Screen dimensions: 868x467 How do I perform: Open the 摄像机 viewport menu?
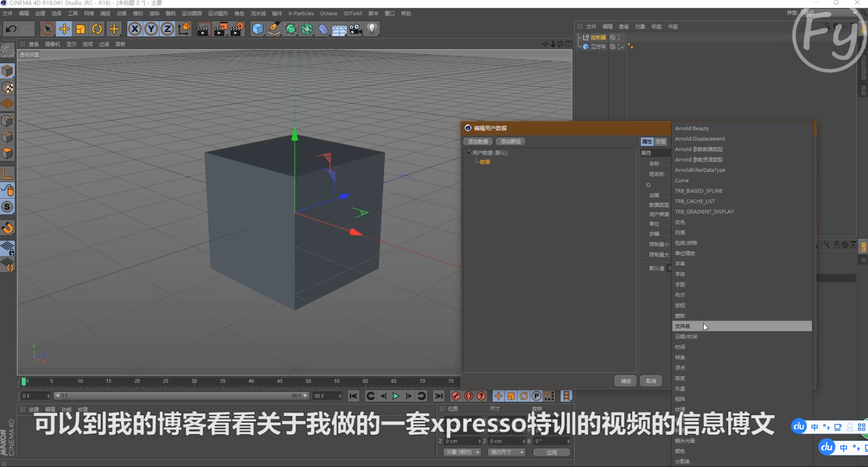[53, 44]
